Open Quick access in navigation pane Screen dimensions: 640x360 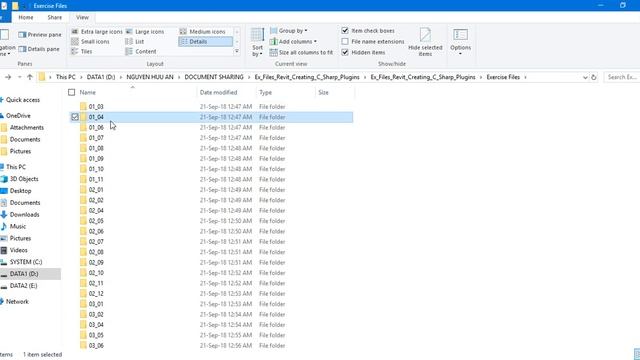click(22, 100)
